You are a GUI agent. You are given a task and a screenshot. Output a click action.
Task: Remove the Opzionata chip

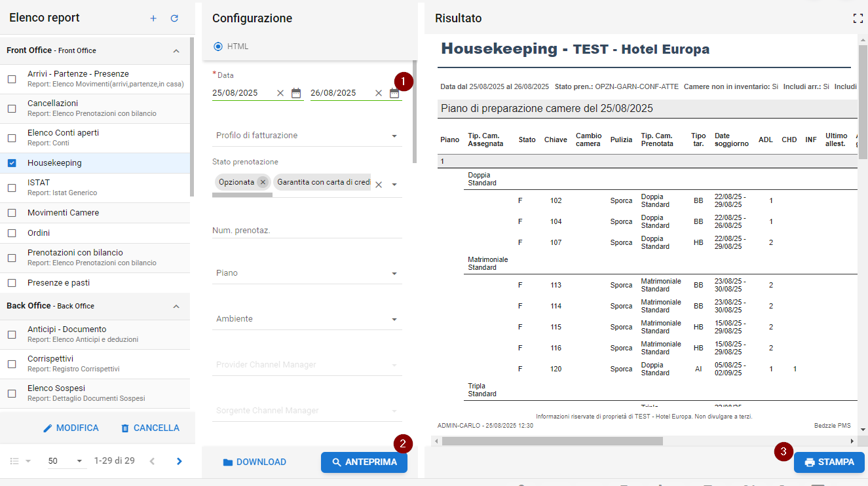(x=263, y=182)
